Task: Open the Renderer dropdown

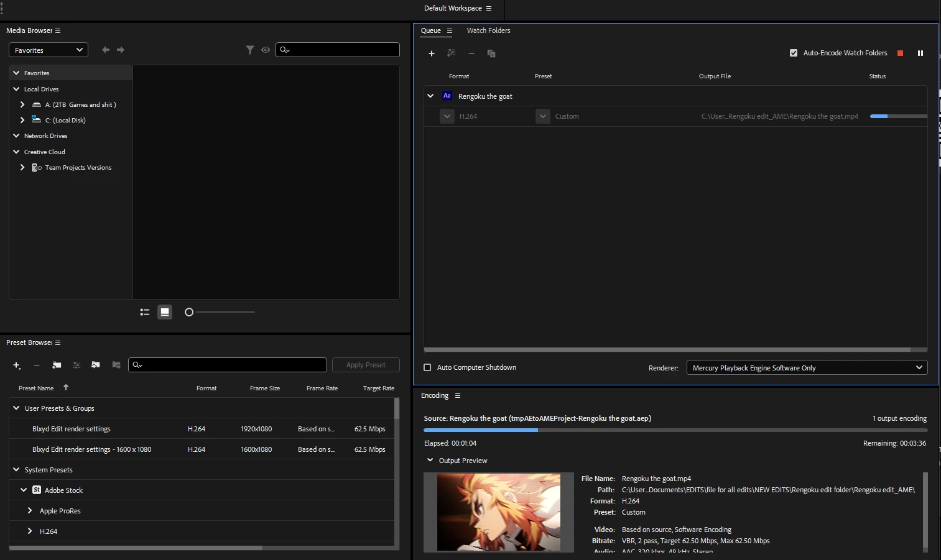Action: 807,367
